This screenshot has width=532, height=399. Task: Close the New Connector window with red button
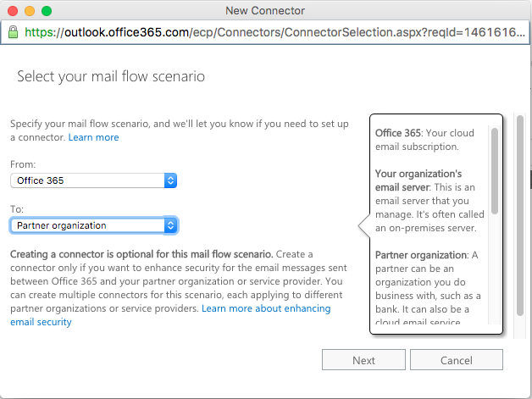click(x=13, y=11)
